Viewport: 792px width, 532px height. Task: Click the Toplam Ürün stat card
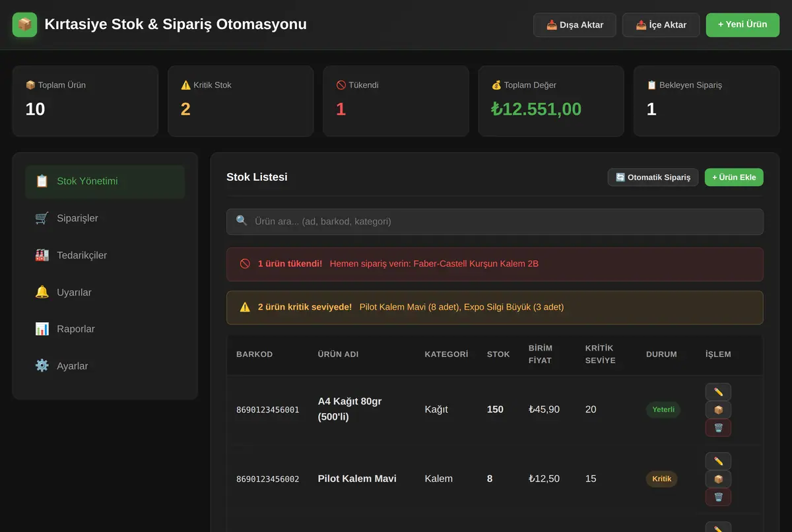point(85,101)
